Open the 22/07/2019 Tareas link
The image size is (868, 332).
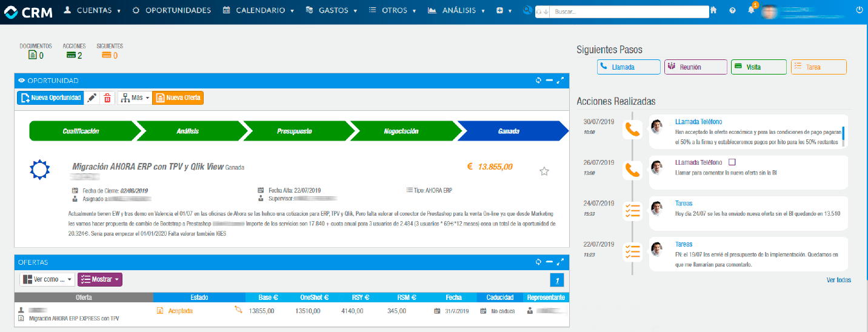[684, 245]
